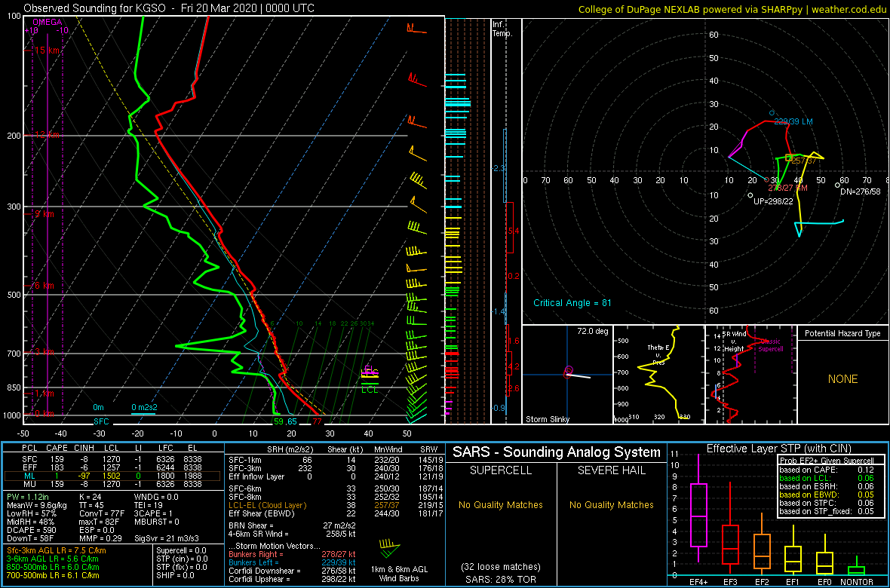Click the 'SARS: 28% TOR' result
890x588 pixels.
tap(501, 579)
